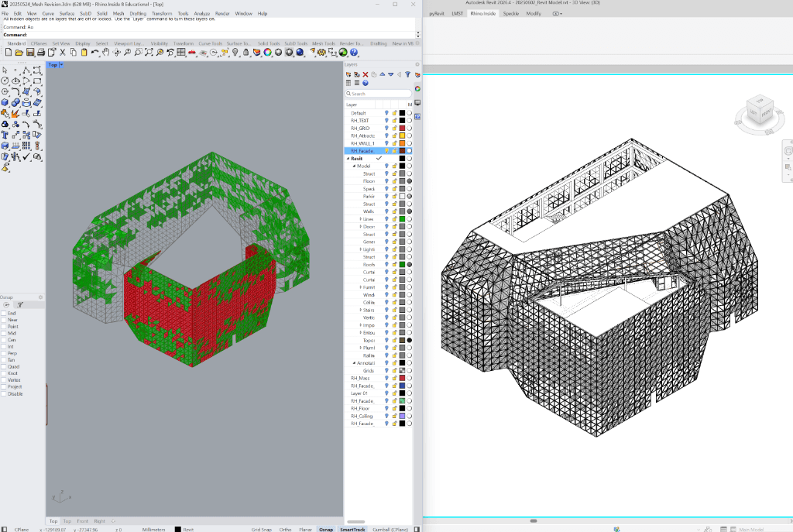Enable the End object snap checkbox
This screenshot has width=793, height=532.
tap(4, 314)
